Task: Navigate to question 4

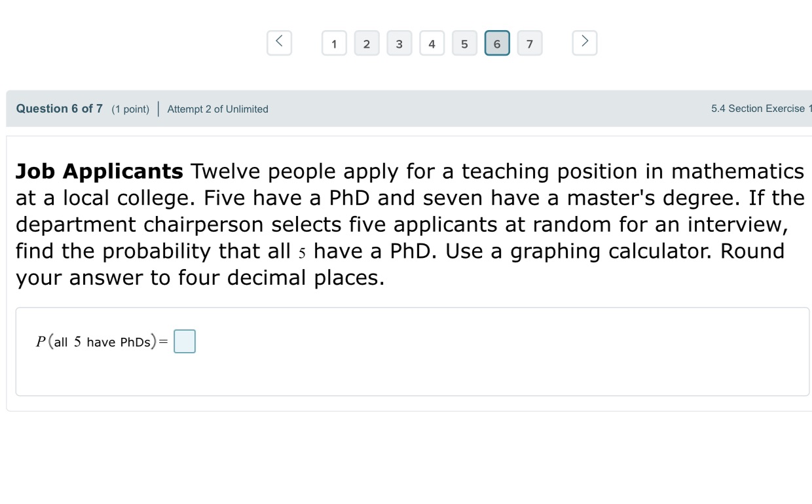Action: click(432, 43)
